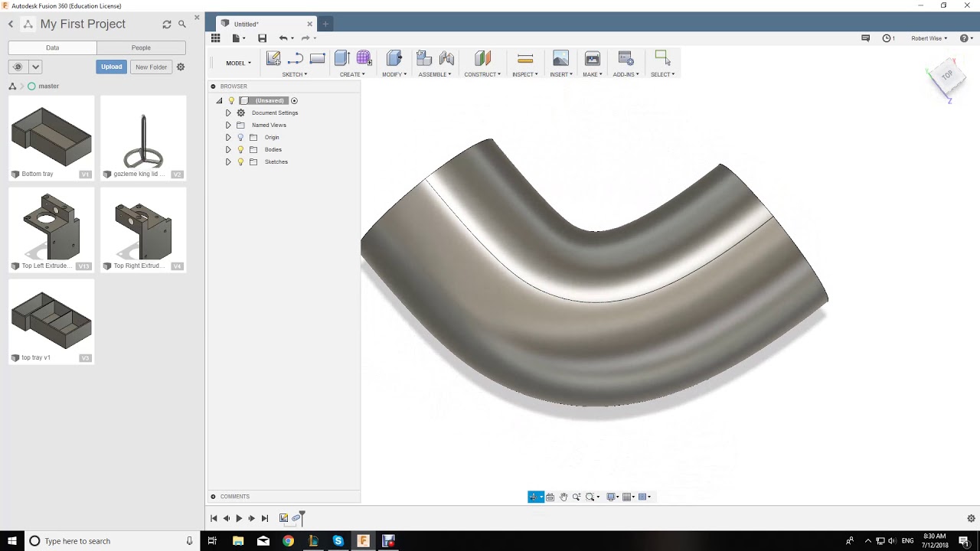Open Robert Wise account menu

[x=929, y=38]
